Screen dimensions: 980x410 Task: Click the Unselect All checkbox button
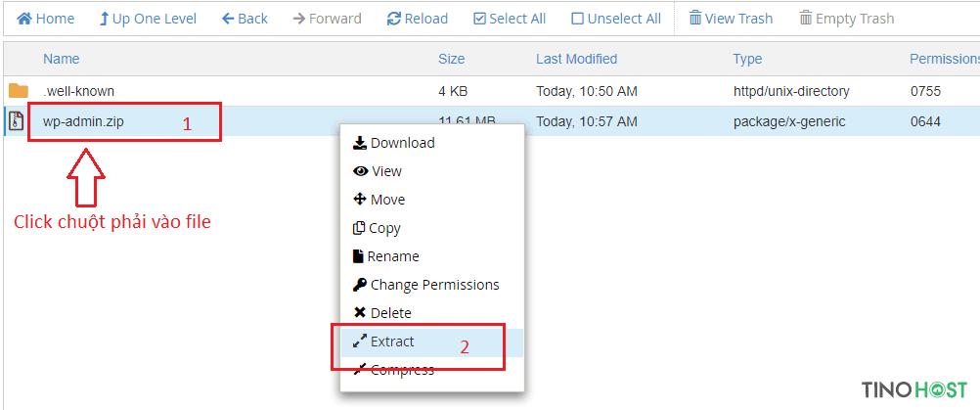tap(616, 19)
